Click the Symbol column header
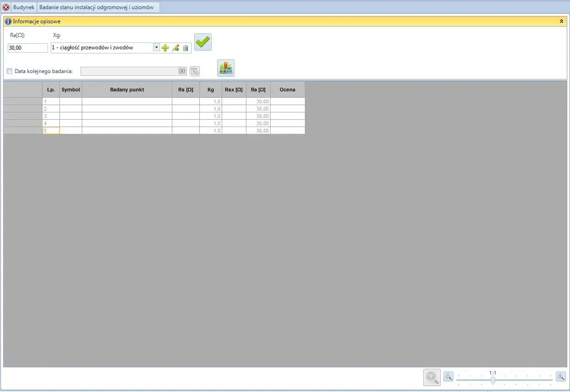570x392 pixels. [71, 90]
